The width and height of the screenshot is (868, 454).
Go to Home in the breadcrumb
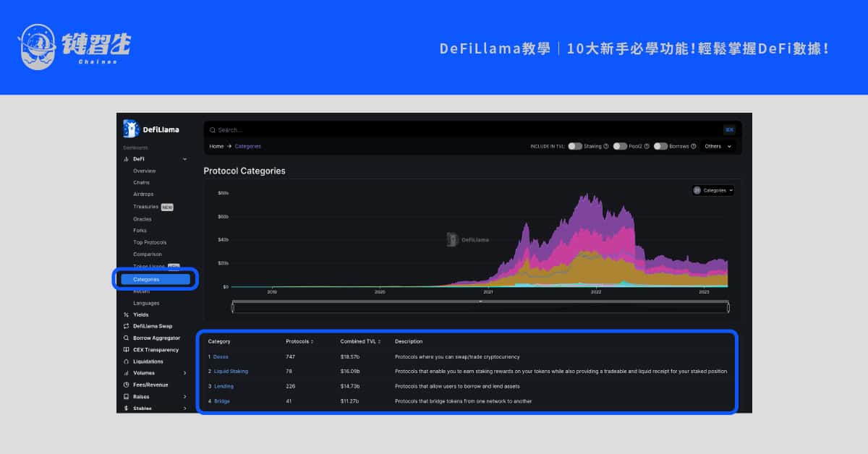(x=216, y=146)
